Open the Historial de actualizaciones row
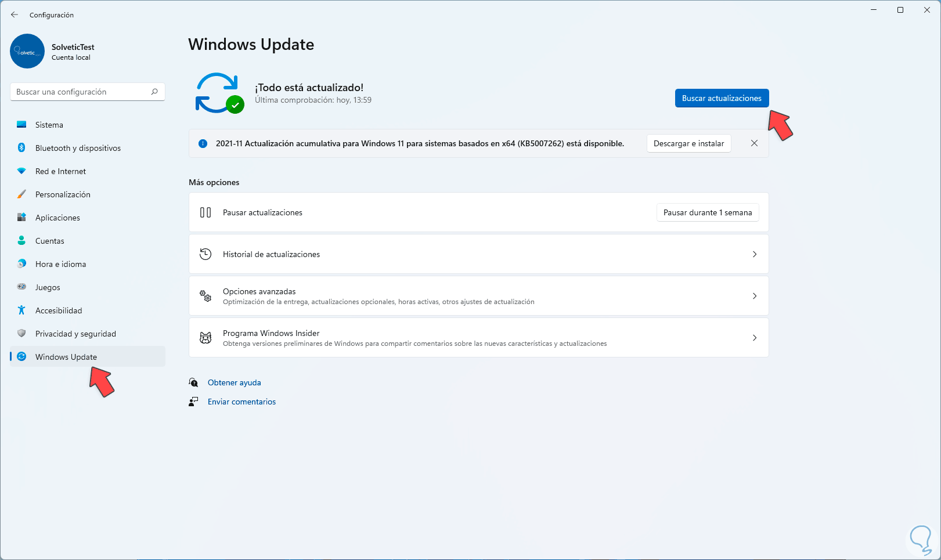This screenshot has width=941, height=560. coord(479,254)
